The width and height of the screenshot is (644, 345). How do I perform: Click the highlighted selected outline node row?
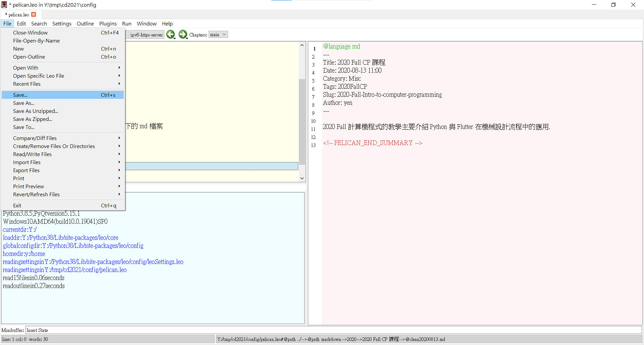(x=212, y=166)
